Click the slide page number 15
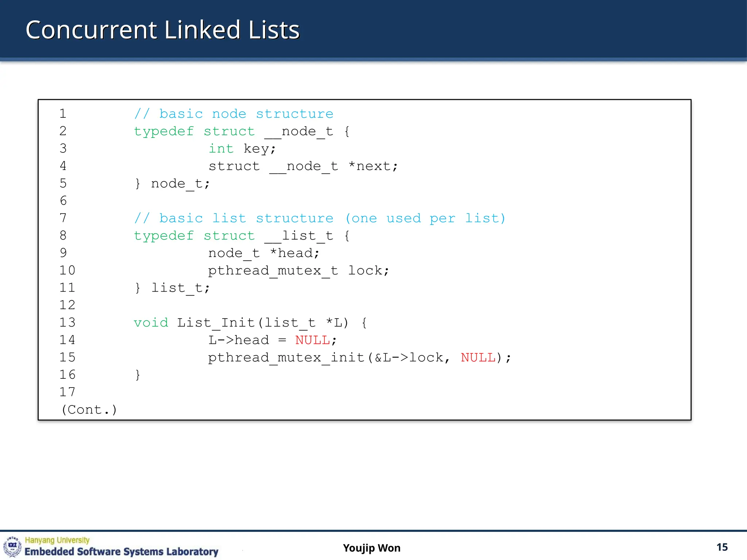This screenshot has width=747, height=560. coord(722,547)
